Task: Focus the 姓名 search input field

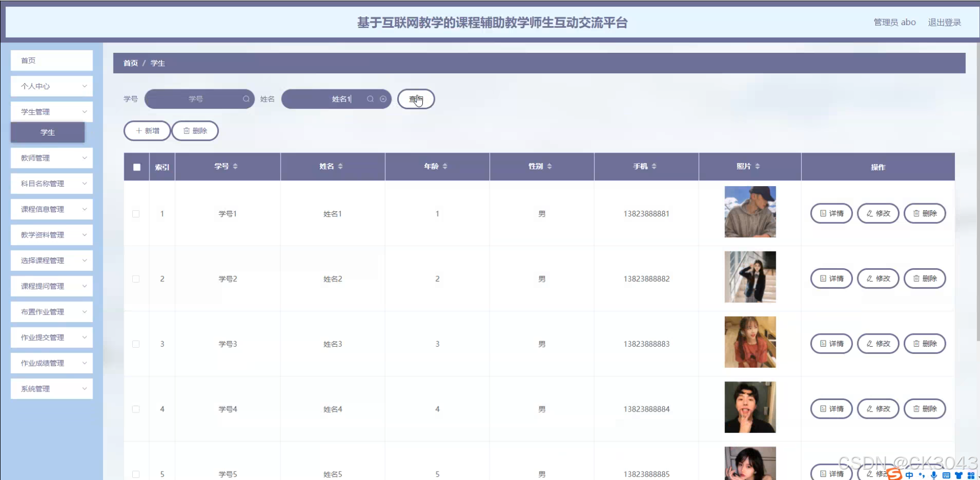Action: point(337,99)
